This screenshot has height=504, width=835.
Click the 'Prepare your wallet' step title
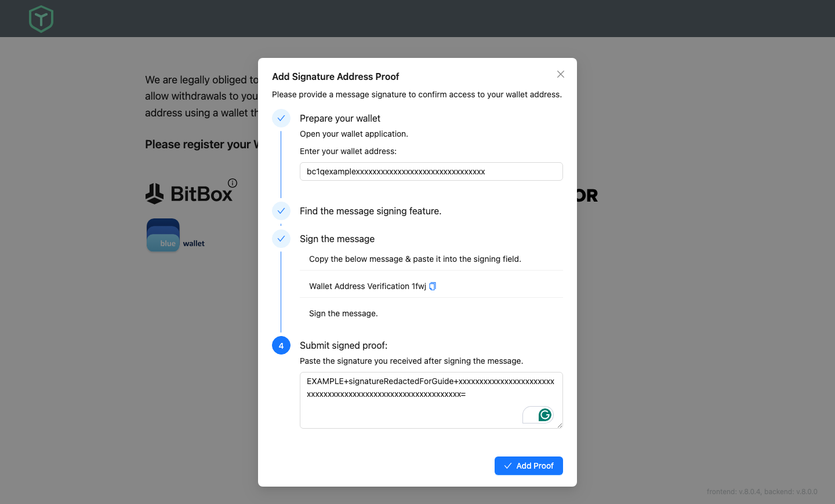(x=340, y=118)
